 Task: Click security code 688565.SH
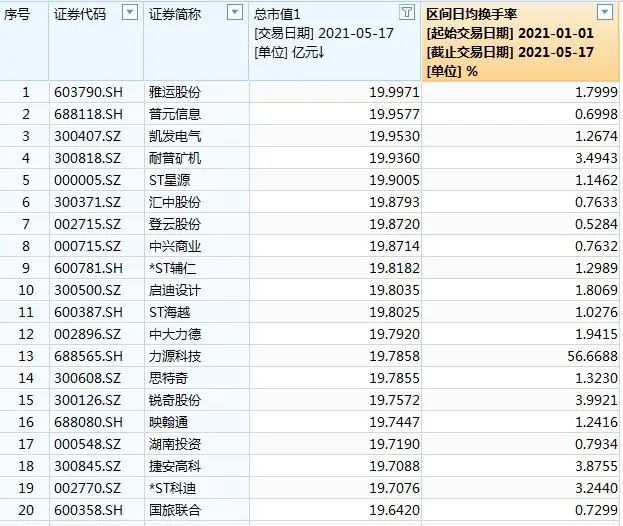tap(88, 356)
